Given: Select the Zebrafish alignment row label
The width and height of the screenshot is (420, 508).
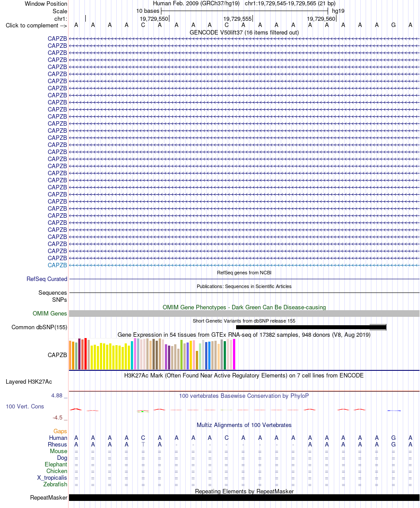Looking at the screenshot, I should click(x=55, y=485).
